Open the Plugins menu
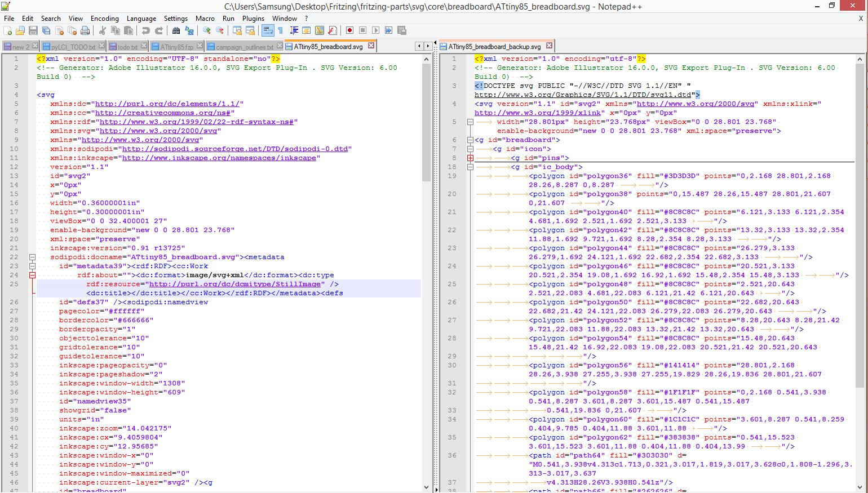The image size is (868, 493). (x=253, y=19)
